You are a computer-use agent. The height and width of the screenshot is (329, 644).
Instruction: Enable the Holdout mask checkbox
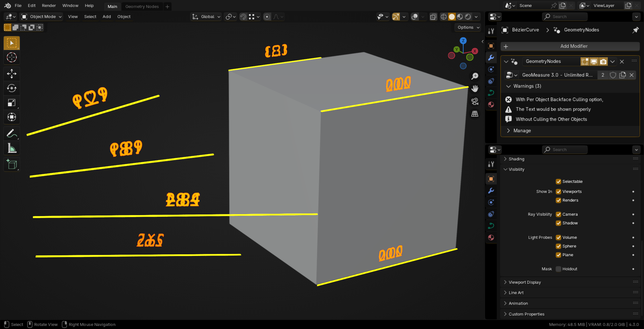[558, 269]
